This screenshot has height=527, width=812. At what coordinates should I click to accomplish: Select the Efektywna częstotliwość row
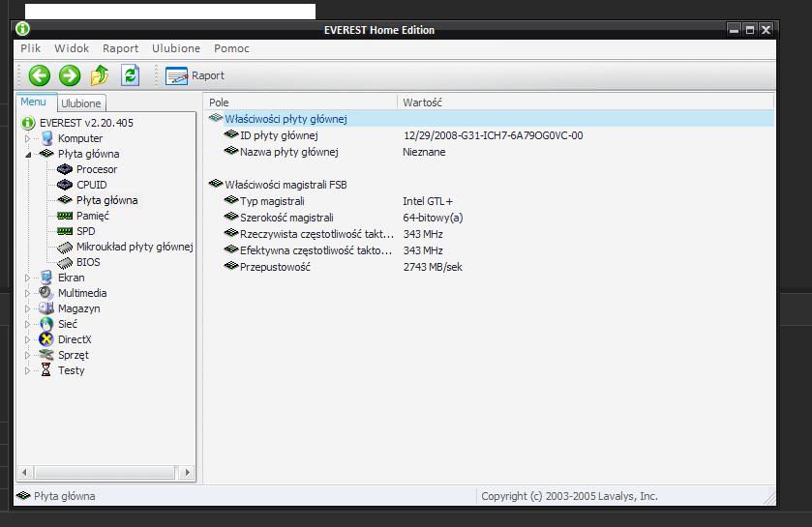pos(490,250)
